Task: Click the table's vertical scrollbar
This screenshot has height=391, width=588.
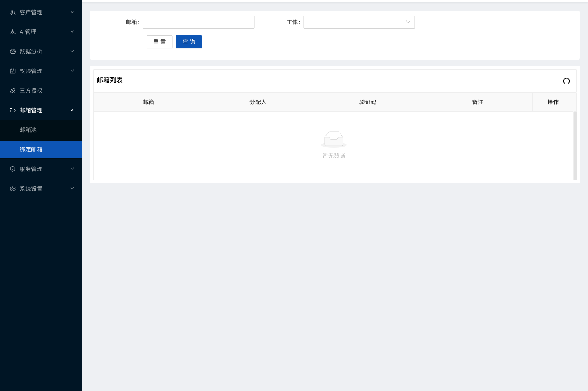Action: (x=575, y=146)
